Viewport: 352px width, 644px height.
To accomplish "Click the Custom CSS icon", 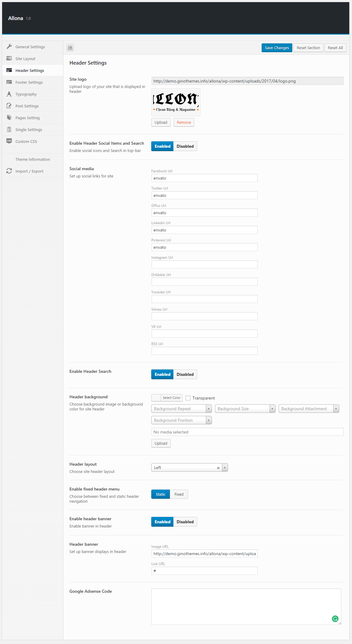I will click(9, 141).
